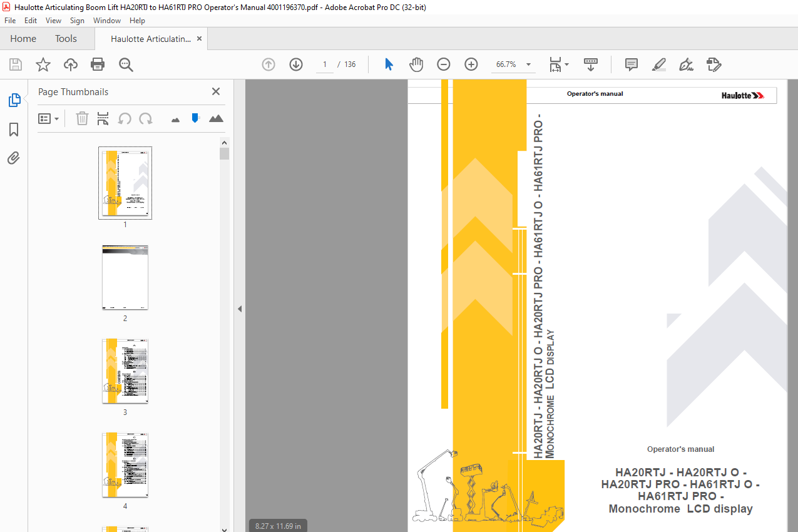Go to previous page arrow
Image resolution: width=798 pixels, height=532 pixels.
269,64
